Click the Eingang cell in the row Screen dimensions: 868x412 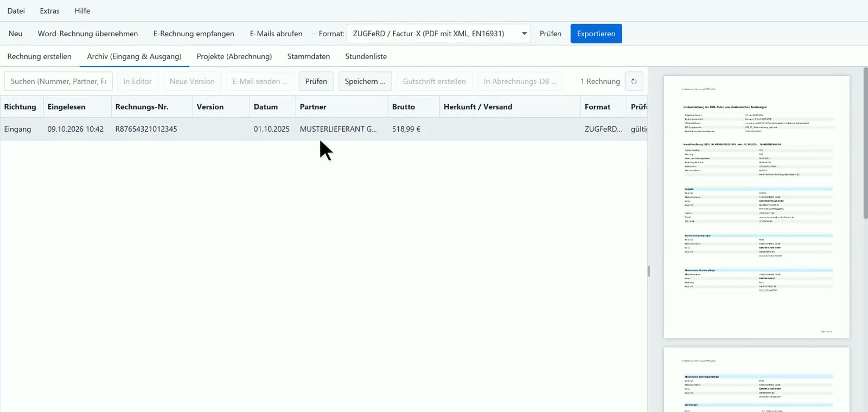pos(18,129)
